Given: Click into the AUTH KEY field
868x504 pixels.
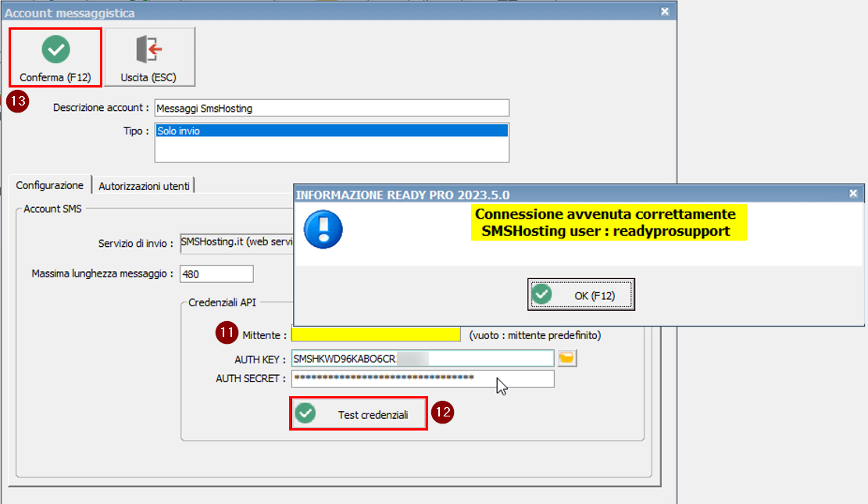Looking at the screenshot, I should [422, 358].
